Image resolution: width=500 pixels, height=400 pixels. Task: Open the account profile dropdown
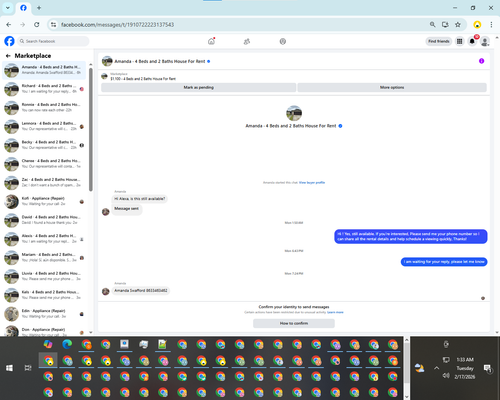point(485,41)
